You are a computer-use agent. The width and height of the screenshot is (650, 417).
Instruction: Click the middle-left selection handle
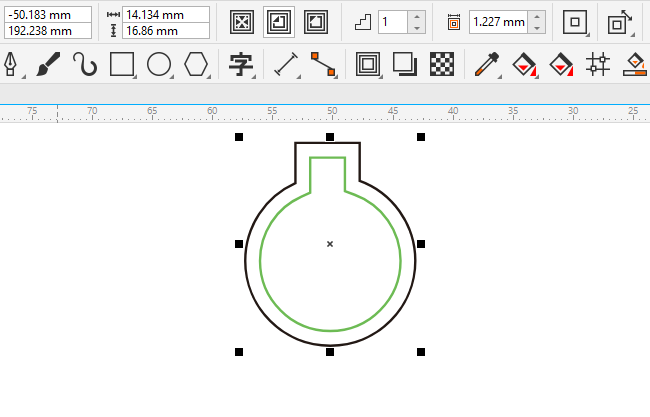tap(239, 244)
